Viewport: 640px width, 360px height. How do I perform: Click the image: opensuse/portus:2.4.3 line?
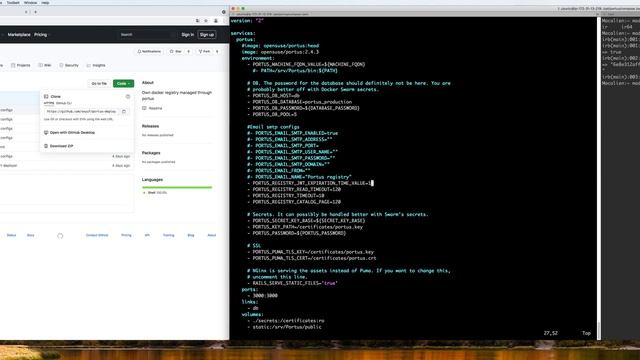[280, 52]
